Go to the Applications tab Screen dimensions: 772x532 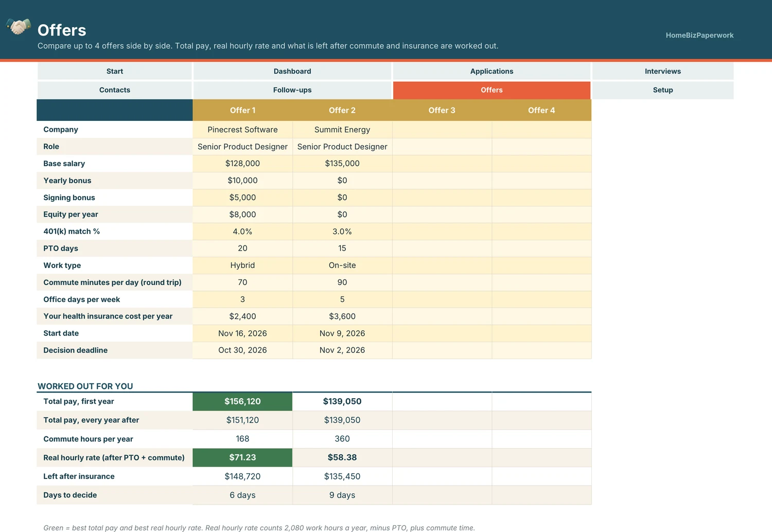click(x=492, y=71)
